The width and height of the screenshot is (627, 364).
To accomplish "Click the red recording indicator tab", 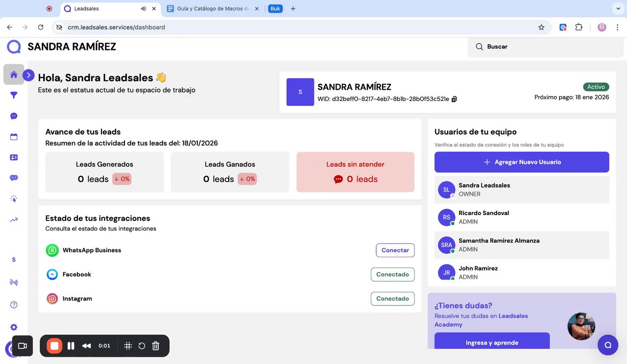I will (49, 8).
